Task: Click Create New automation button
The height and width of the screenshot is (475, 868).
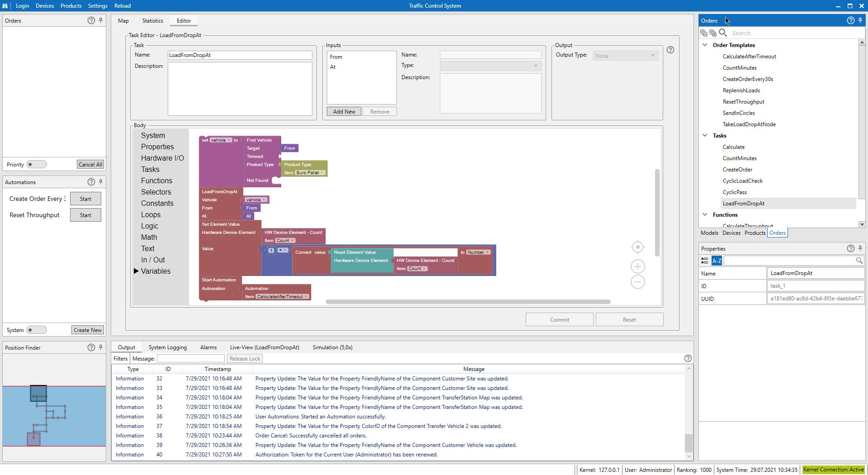Action: (x=88, y=330)
